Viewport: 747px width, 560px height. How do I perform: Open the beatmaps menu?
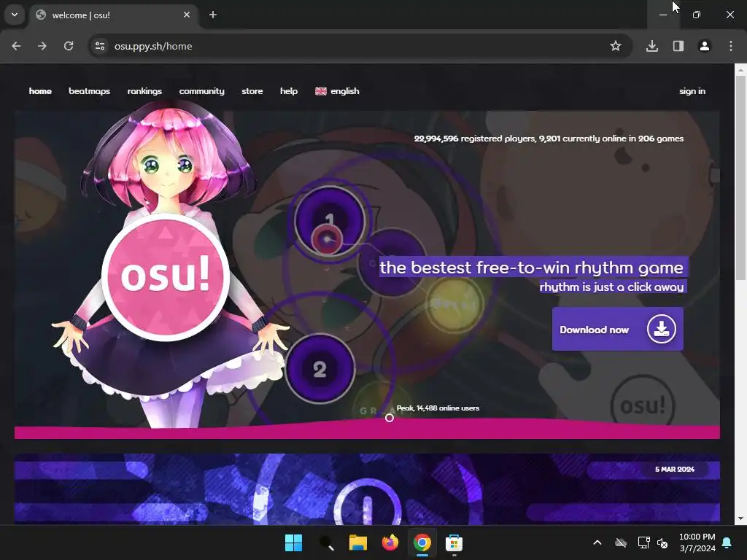pos(89,91)
